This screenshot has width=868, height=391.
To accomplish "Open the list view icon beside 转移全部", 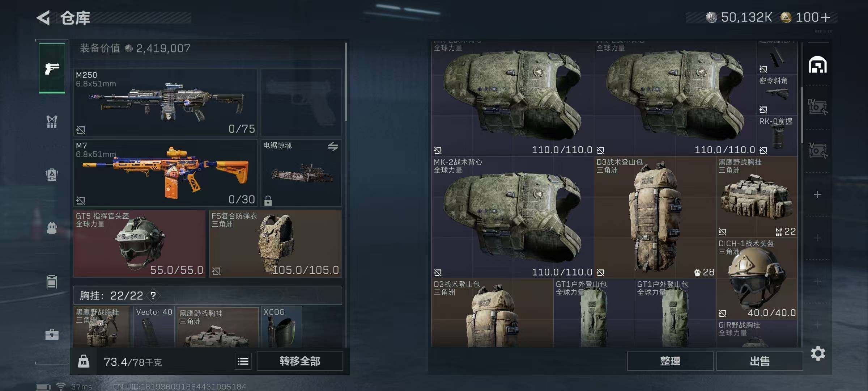I will click(x=243, y=361).
